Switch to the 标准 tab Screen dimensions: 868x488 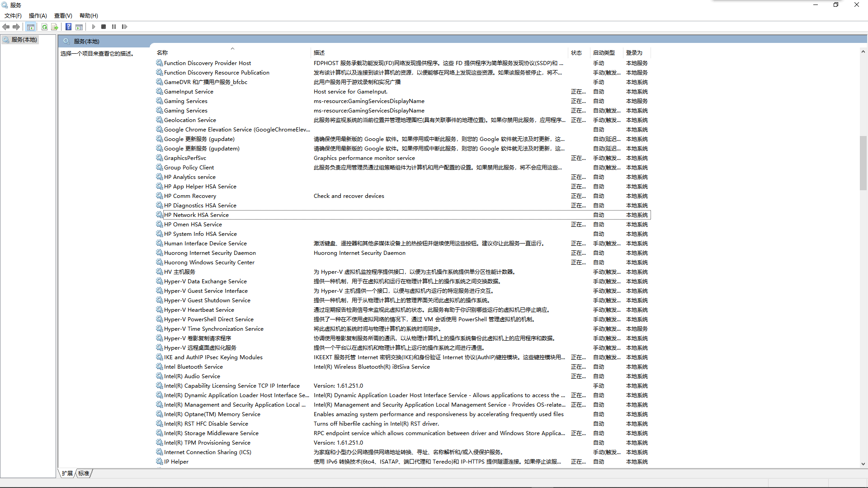[83, 473]
